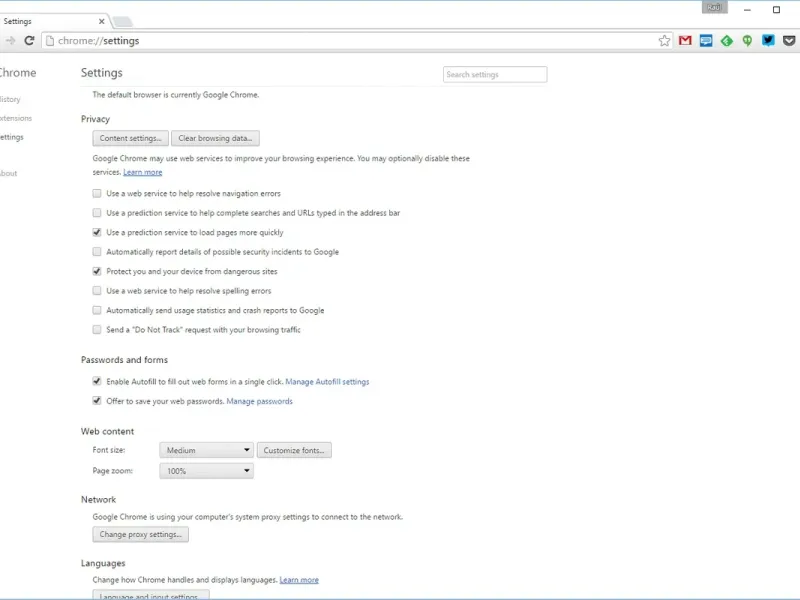The height and width of the screenshot is (600, 800).
Task: Open the Twitter bird extension icon
Action: click(768, 41)
